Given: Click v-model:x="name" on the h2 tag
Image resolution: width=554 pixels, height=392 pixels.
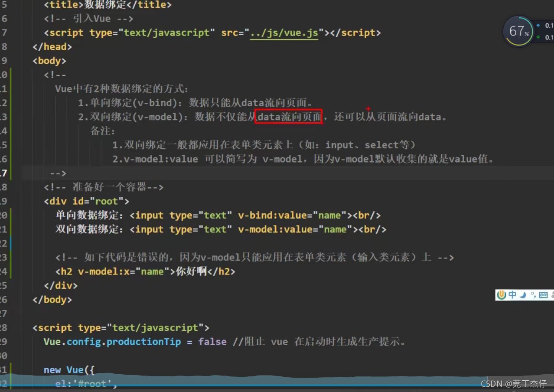Looking at the screenshot, I should [x=124, y=271].
